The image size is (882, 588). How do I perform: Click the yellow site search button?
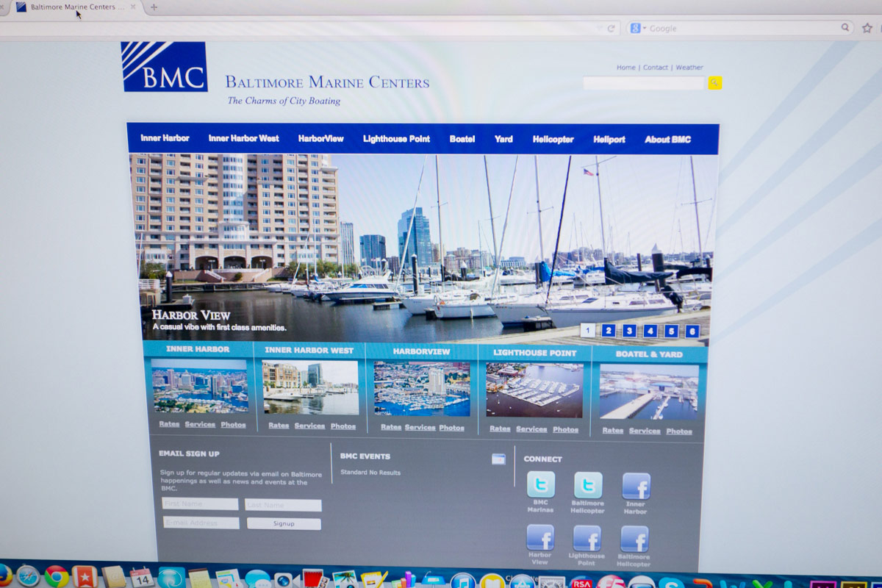[x=714, y=83]
